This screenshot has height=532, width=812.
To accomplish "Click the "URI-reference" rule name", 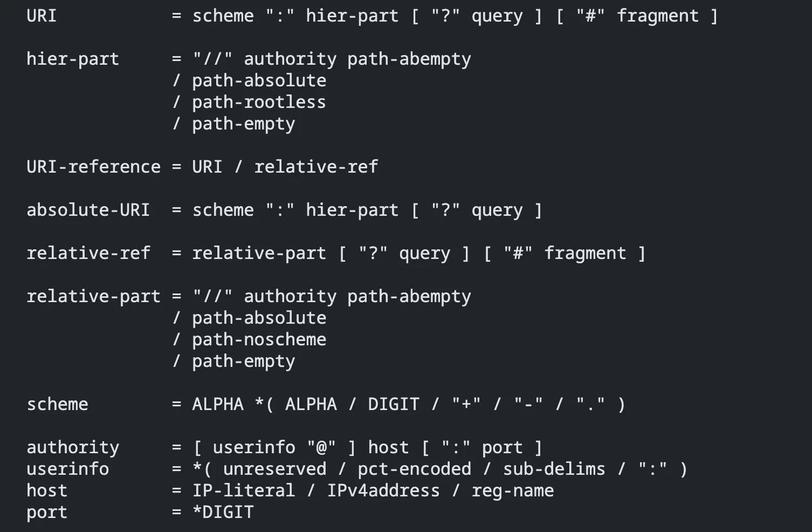I will 93,167.
